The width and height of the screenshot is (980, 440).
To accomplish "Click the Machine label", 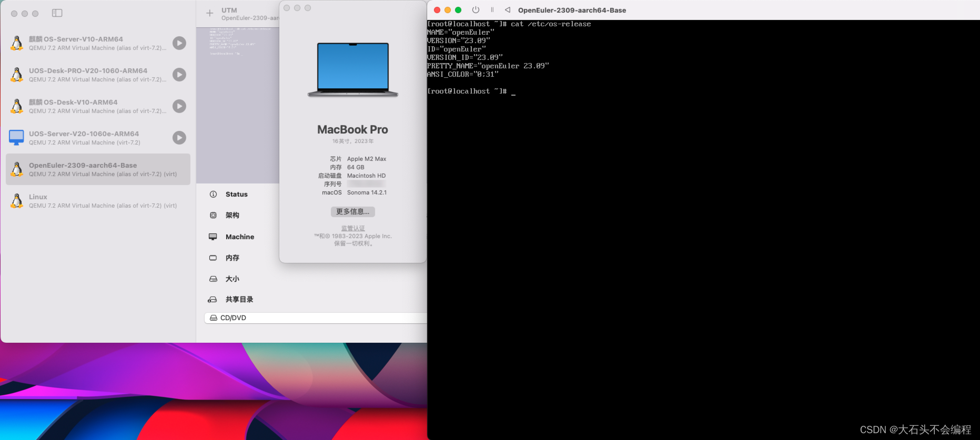I will click(240, 237).
